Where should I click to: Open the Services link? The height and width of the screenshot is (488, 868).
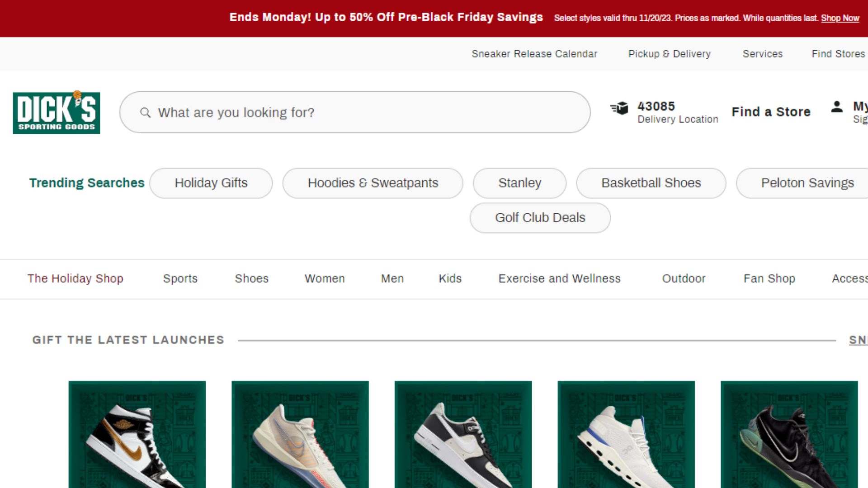point(763,54)
